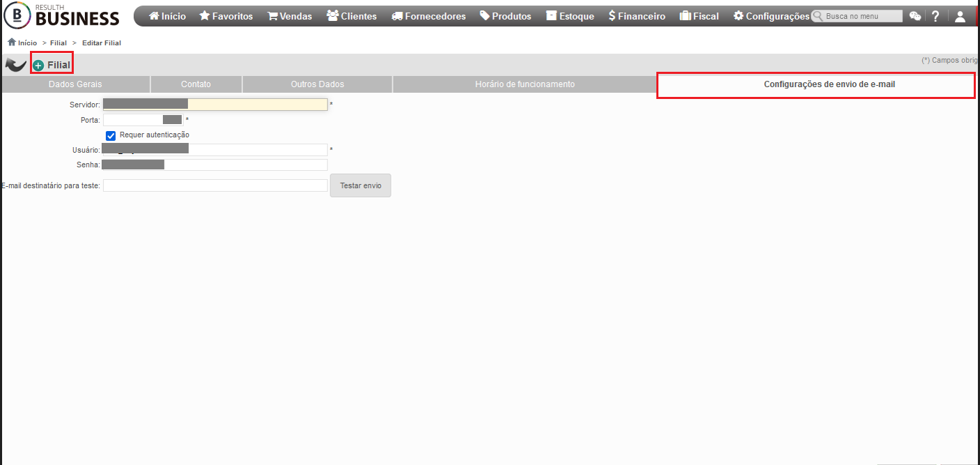
Task: Click the green plus Filial button
Action: click(x=52, y=65)
